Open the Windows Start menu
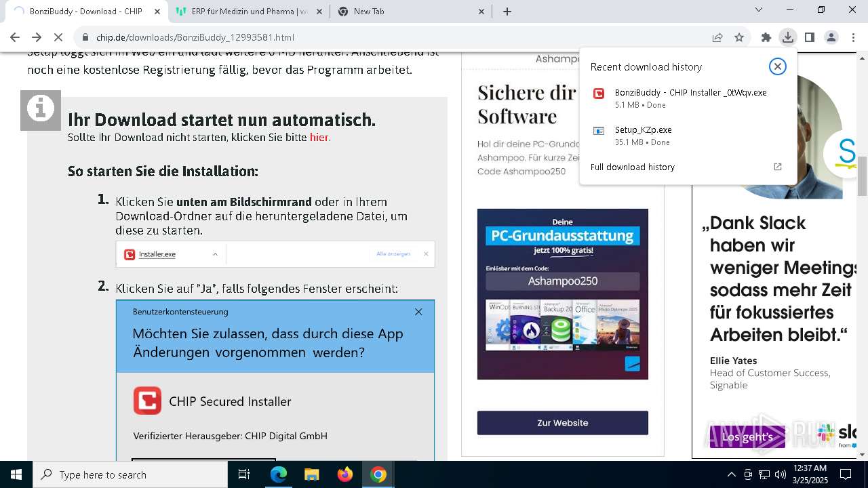868x488 pixels. pos(16,474)
